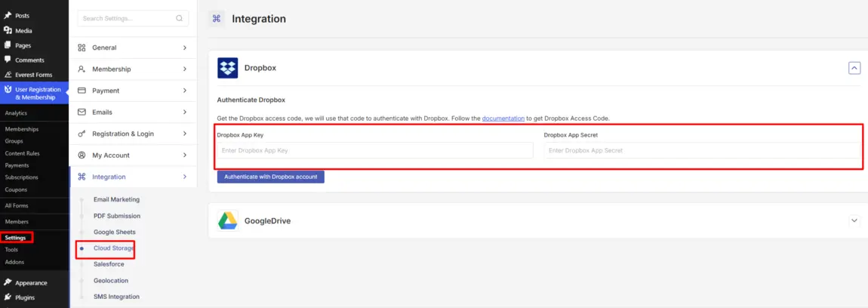868x308 pixels.
Task: Expand My Account settings chevron
Action: click(185, 155)
